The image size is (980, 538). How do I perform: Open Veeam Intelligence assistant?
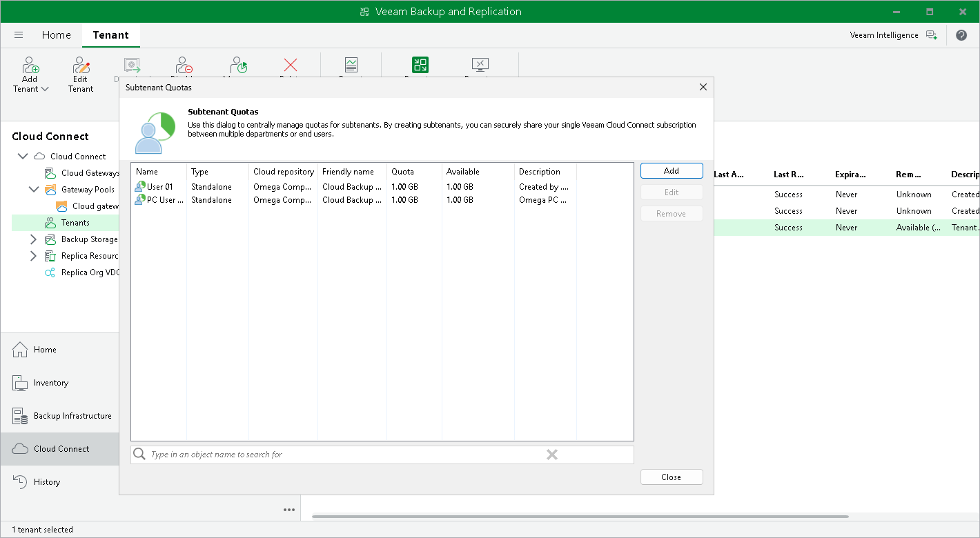pyautogui.click(x=893, y=35)
